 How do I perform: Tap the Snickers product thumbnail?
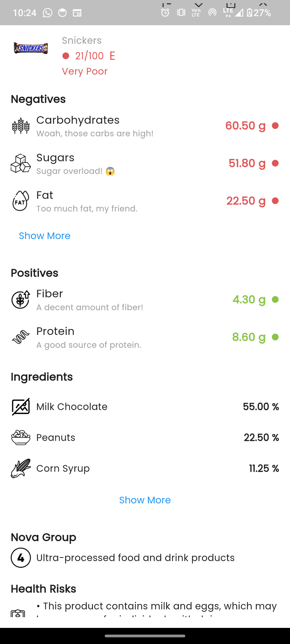pos(31,48)
